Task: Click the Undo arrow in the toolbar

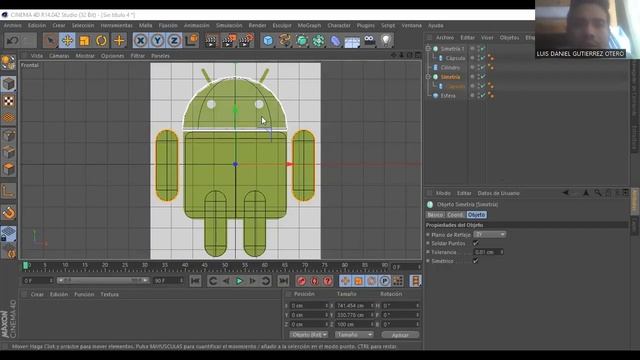Action: point(12,40)
